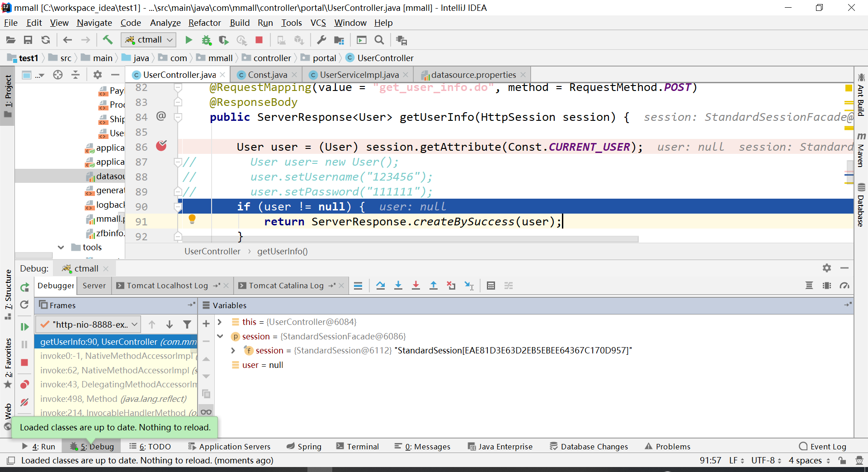The image size is (868, 472).
Task: Switch to the Const.java editor tab
Action: (267, 75)
